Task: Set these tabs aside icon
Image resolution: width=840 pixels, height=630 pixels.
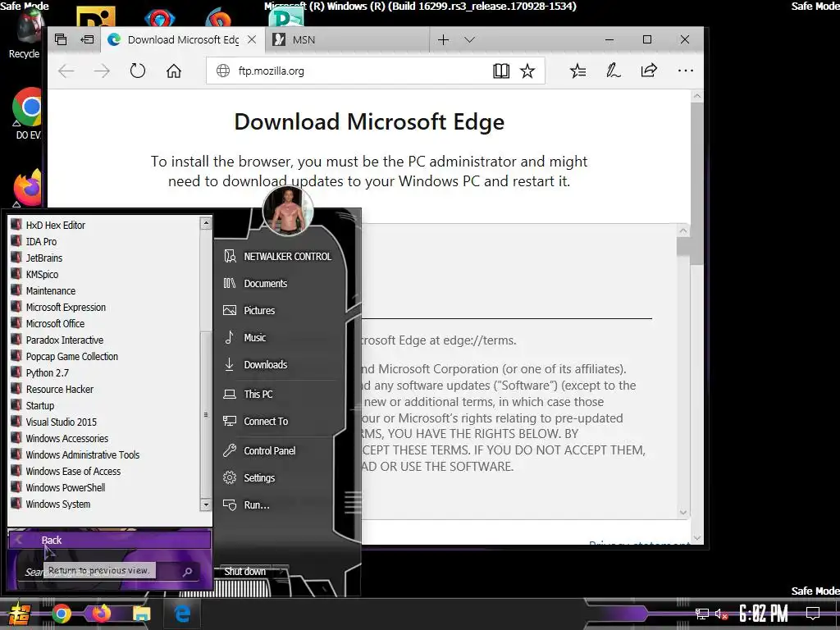Action: [x=87, y=39]
